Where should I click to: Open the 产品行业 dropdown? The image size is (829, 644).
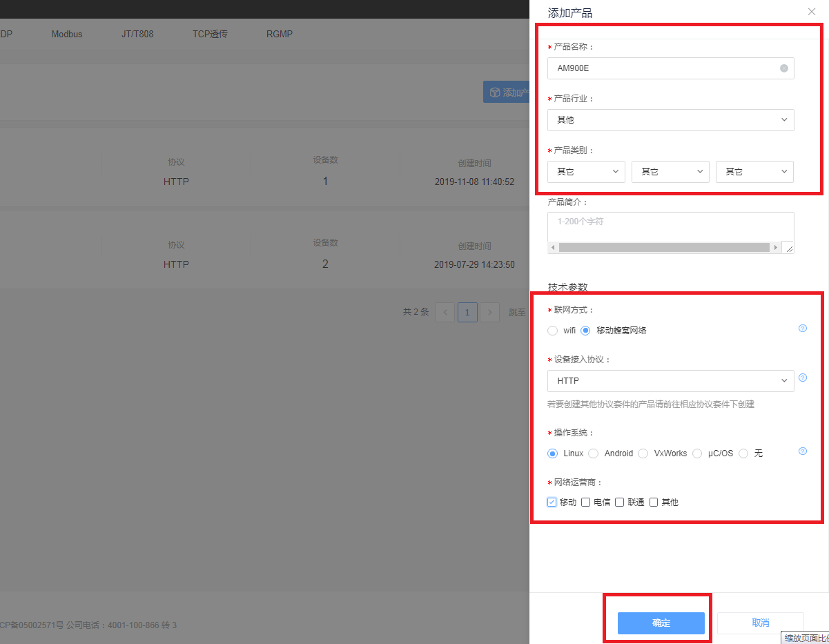670,120
